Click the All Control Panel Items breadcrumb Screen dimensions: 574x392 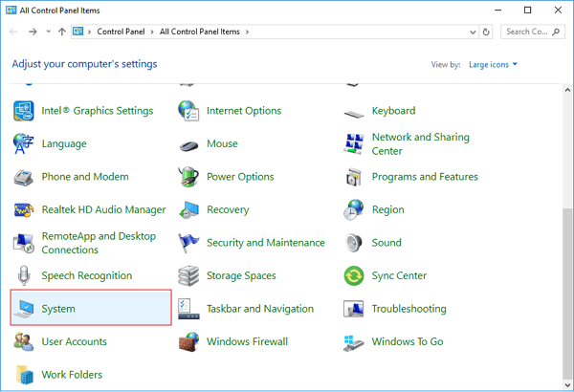(x=200, y=32)
